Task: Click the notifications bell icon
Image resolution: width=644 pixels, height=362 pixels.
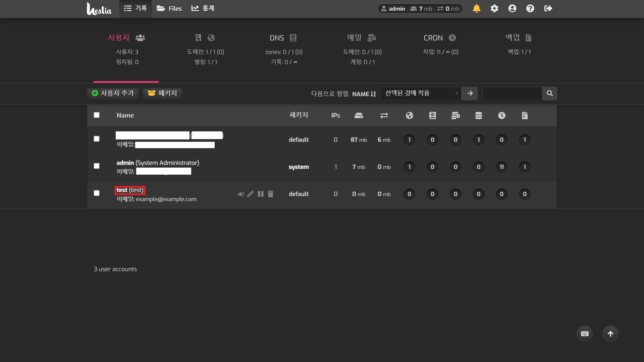Action: pos(476,8)
